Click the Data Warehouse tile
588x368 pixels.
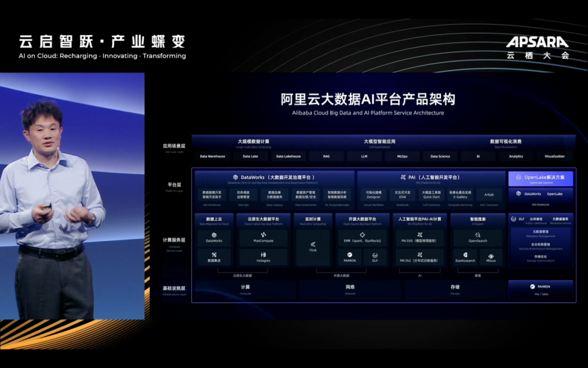tap(212, 156)
